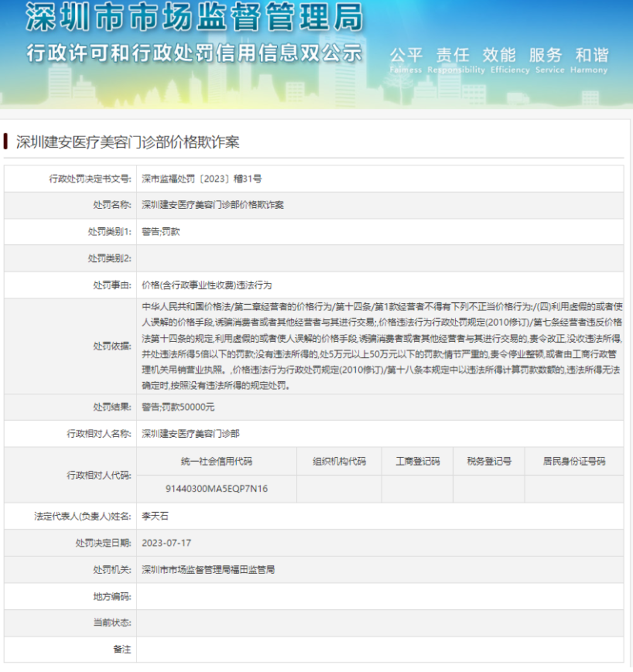Viewport: 633px width, 672px height.
Task: Click the 行政相对人名称 value 深圳建安医疗美容门诊部
Action: point(190,434)
